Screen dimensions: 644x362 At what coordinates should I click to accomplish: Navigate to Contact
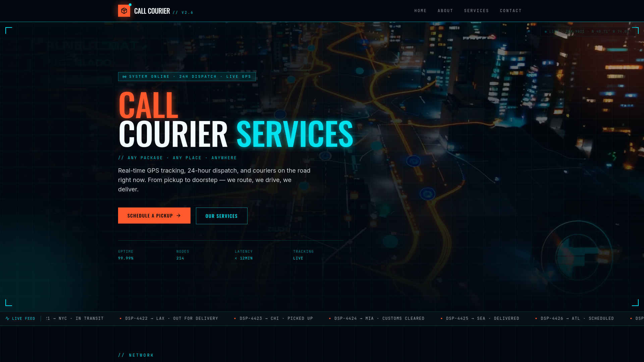tap(511, 11)
